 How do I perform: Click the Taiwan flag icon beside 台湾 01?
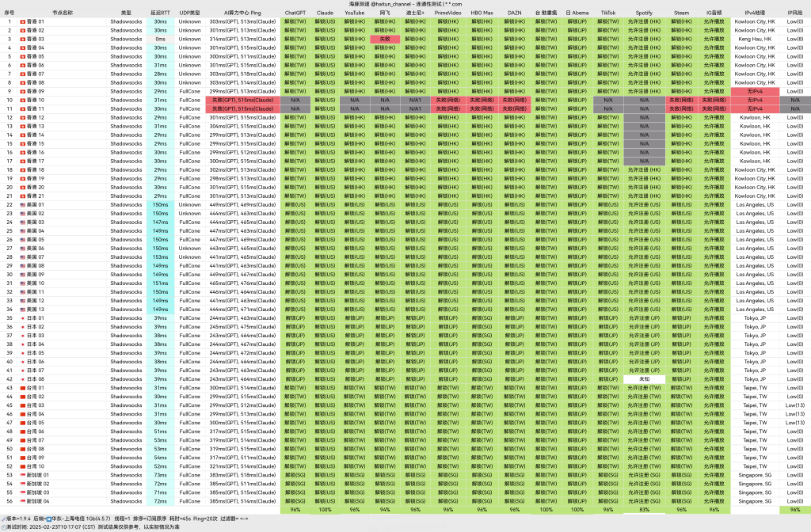pos(23,388)
